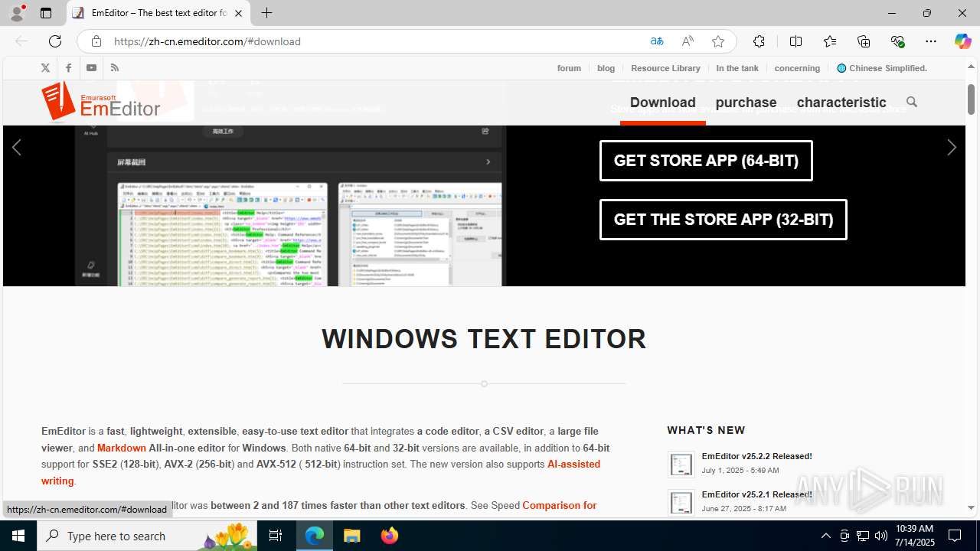Screen dimensions: 980x551
Task: Open EmEditor v25.2.1 Released news
Action: click(x=756, y=494)
